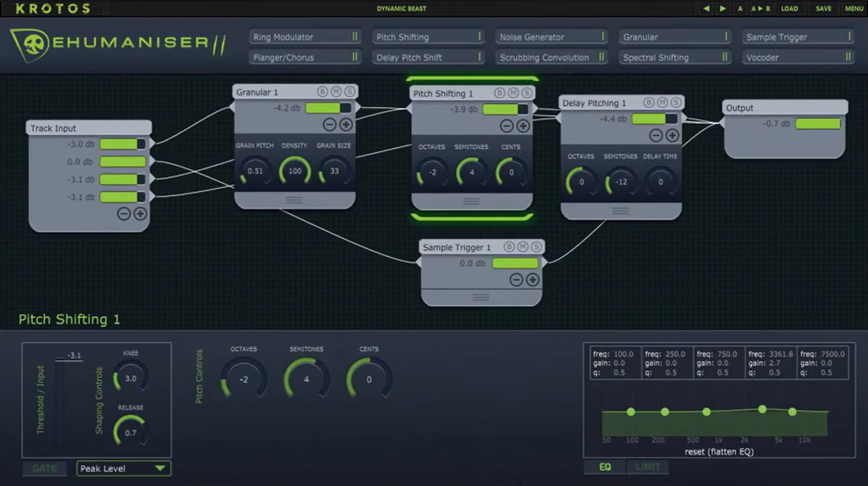This screenshot has width=868, height=486.
Task: Open the MENU
Action: [x=854, y=9]
